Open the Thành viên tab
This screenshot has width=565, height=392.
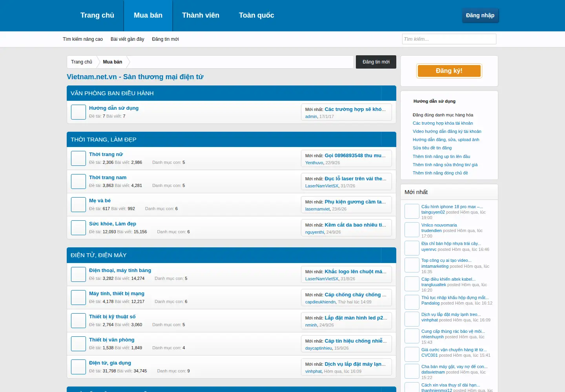[200, 16]
